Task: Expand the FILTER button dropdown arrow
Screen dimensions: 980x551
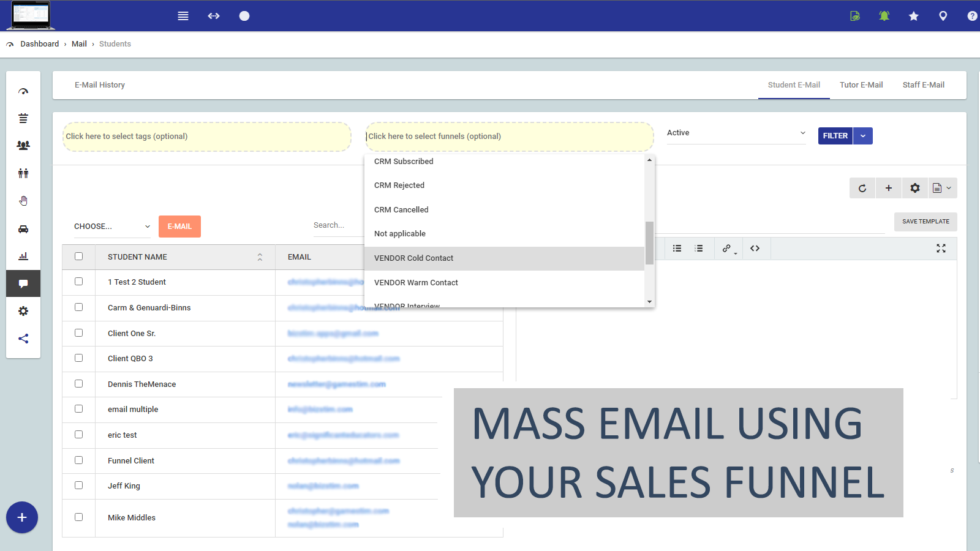Action: coord(862,136)
